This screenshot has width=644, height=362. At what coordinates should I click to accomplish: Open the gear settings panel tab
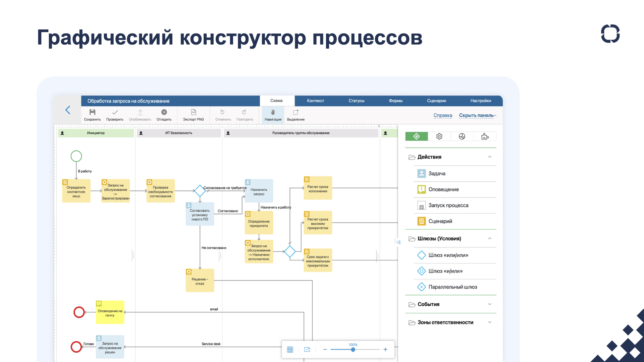tap(439, 136)
